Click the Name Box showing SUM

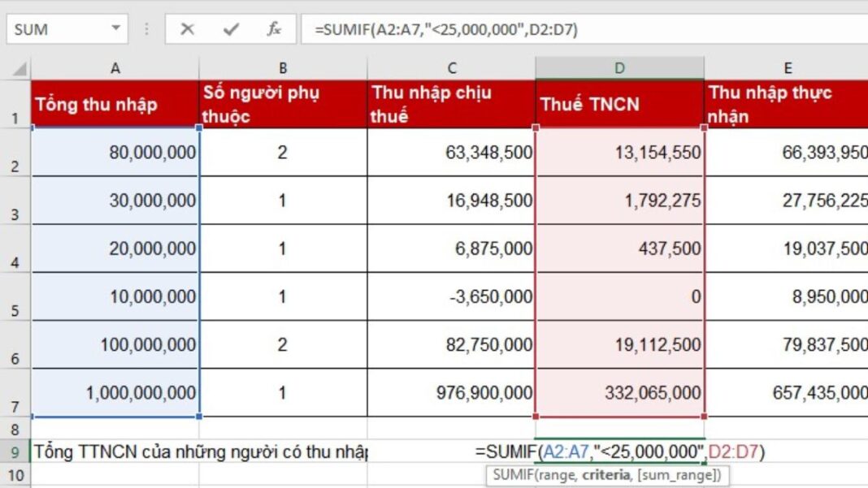coord(57,30)
